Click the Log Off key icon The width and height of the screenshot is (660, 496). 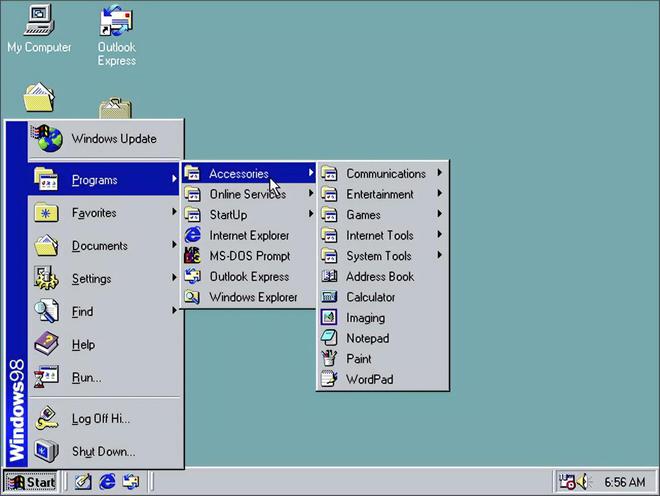coord(46,418)
